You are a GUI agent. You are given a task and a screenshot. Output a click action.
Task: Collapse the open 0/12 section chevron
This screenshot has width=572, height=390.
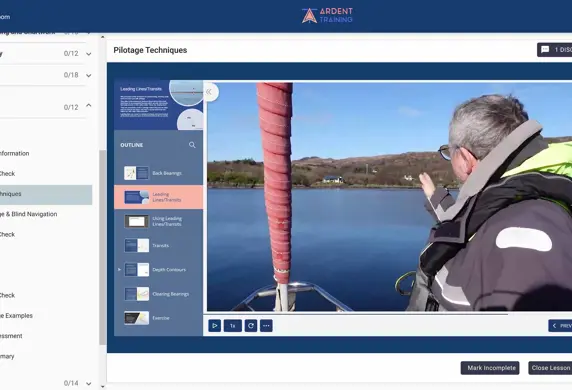[x=89, y=105]
